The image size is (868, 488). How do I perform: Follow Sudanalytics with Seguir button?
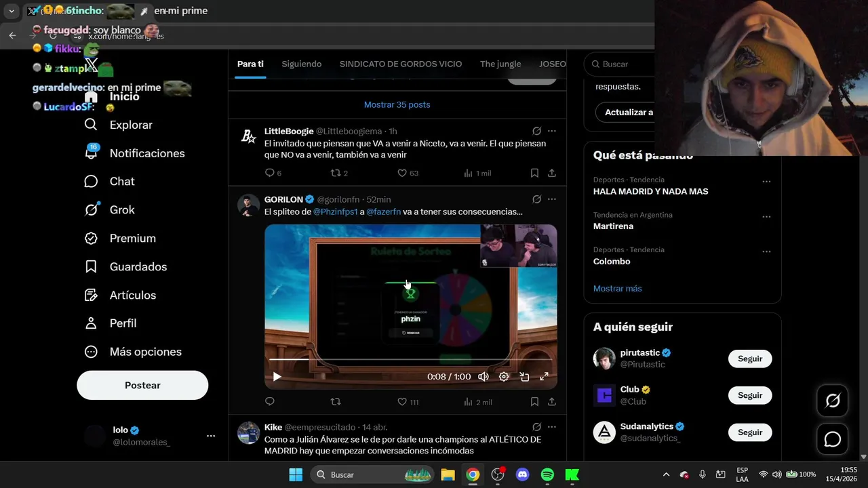[750, 432]
